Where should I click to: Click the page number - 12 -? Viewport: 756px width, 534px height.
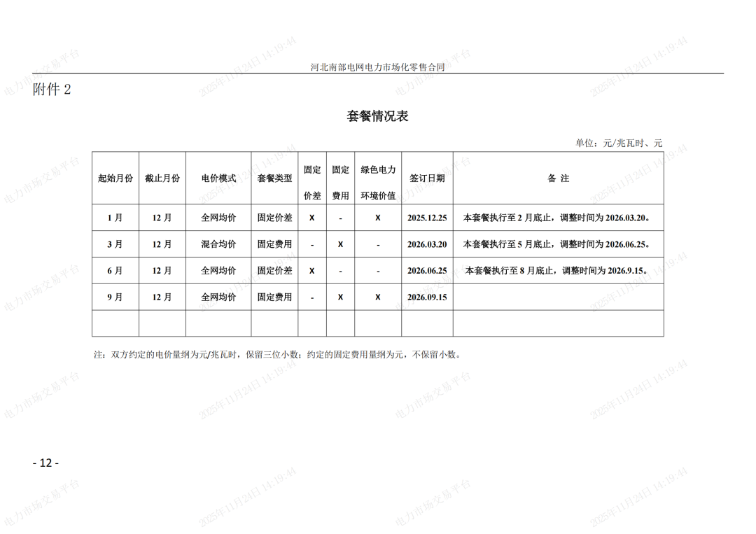45,462
